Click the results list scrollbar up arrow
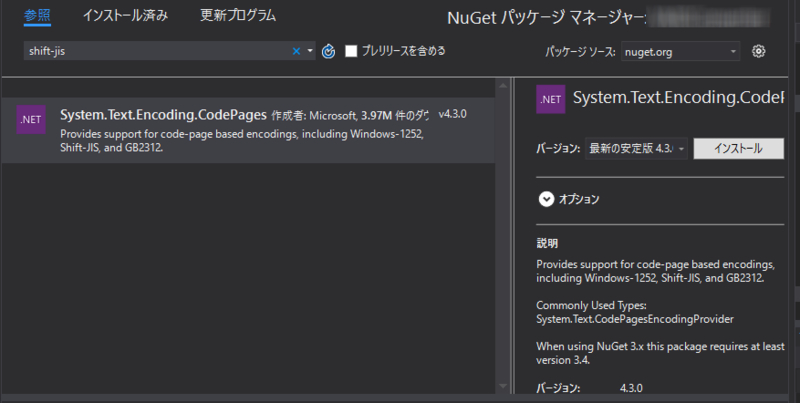This screenshot has width=800, height=403. tap(503, 86)
